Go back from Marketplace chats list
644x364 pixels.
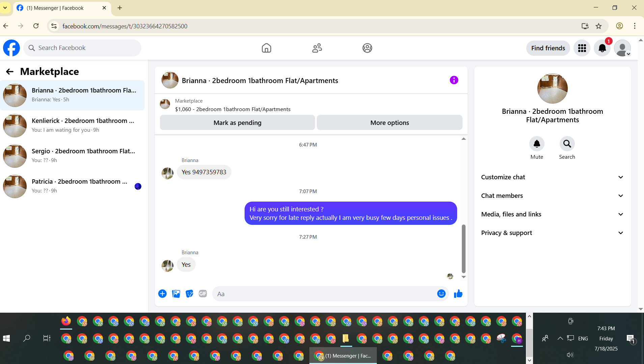pos(9,72)
